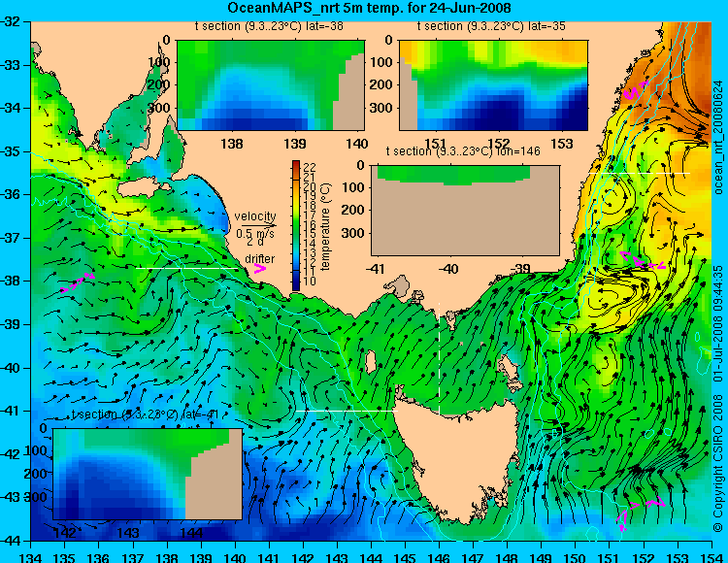The width and height of the screenshot is (728, 563).
Task: Click the 139 axis label in lat=-38 inset
Action: click(295, 144)
